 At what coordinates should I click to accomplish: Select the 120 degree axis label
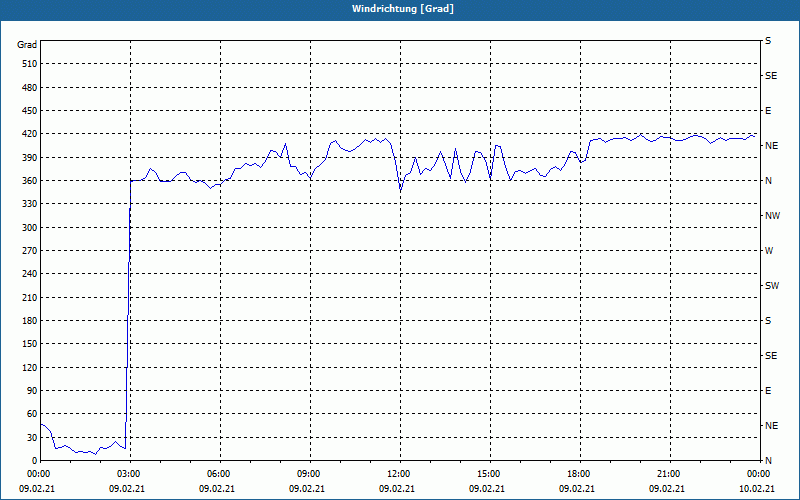click(30, 367)
